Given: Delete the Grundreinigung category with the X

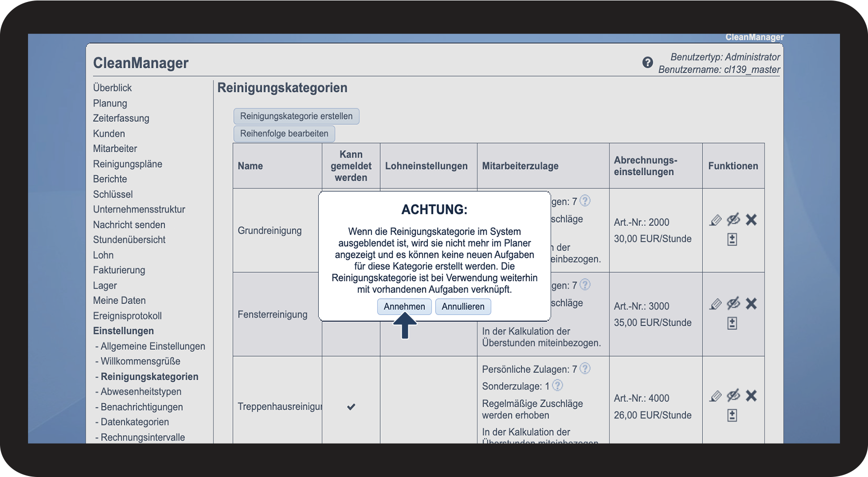Looking at the screenshot, I should 751,220.
